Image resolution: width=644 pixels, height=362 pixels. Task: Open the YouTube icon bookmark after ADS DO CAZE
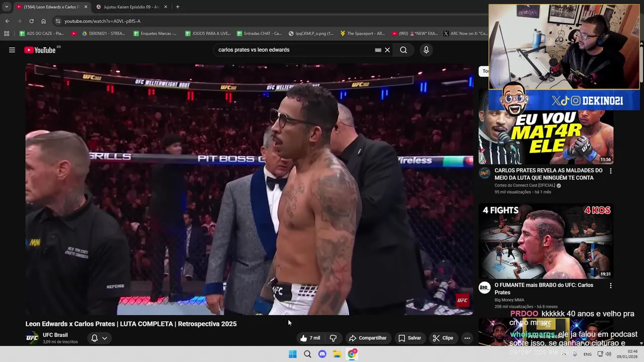tap(74, 34)
